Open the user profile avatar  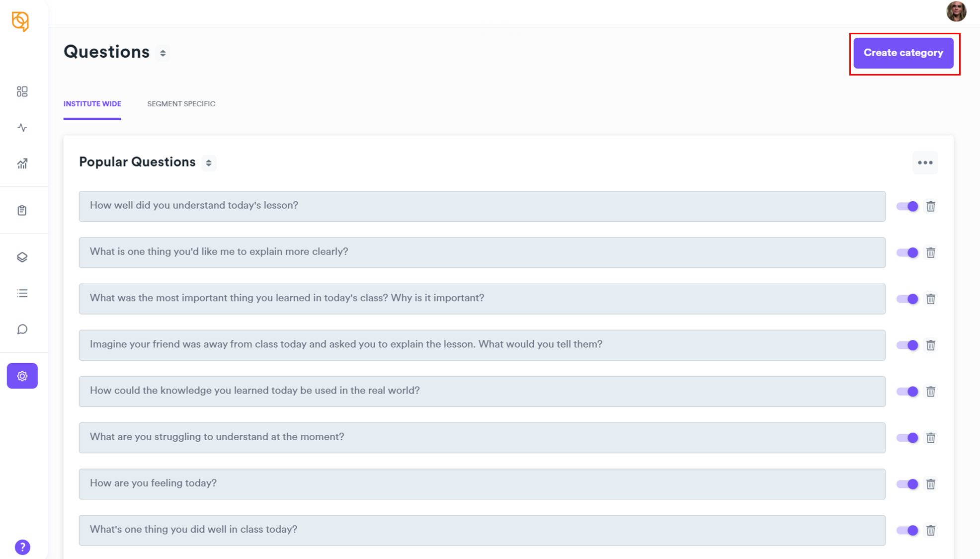click(x=956, y=11)
